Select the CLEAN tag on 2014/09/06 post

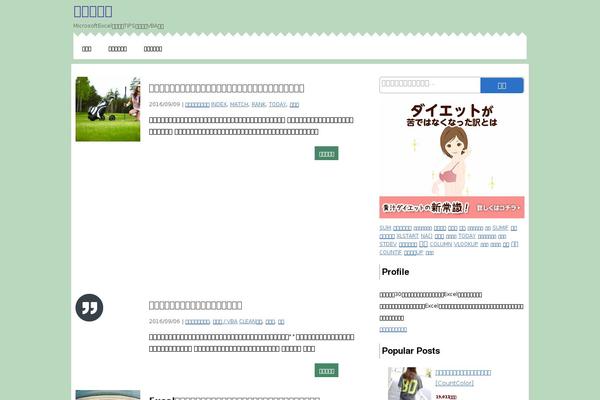point(251,322)
